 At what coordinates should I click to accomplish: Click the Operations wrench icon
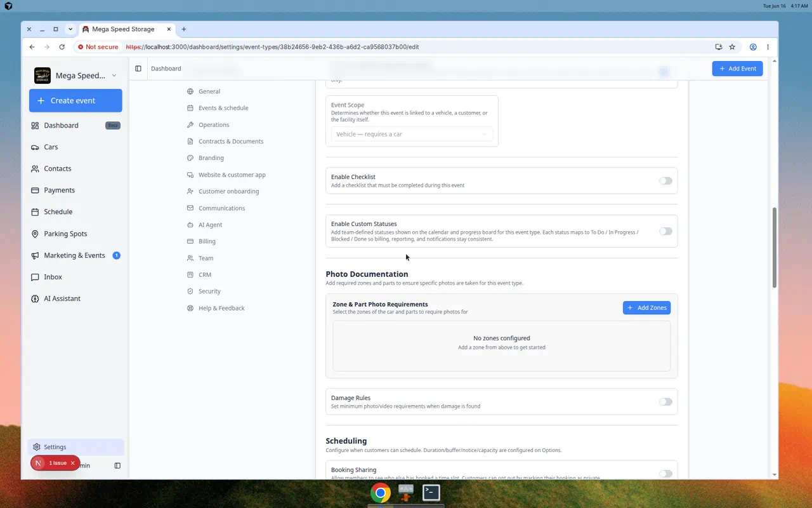tap(190, 125)
